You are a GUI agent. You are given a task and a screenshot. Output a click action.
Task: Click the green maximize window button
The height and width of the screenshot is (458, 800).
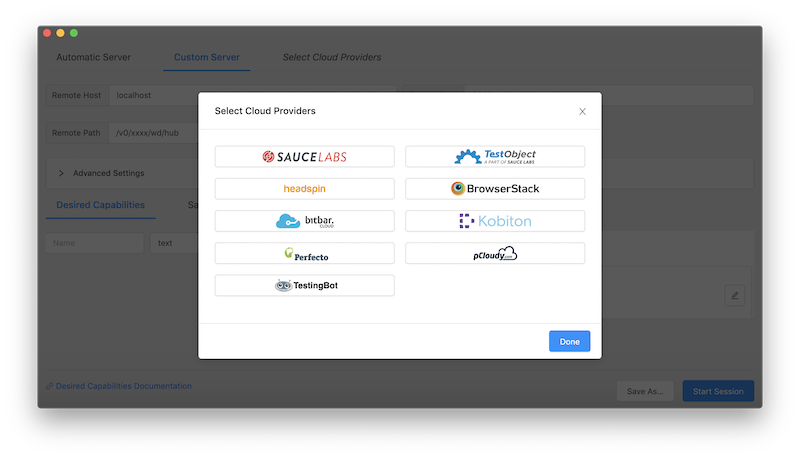(x=74, y=33)
